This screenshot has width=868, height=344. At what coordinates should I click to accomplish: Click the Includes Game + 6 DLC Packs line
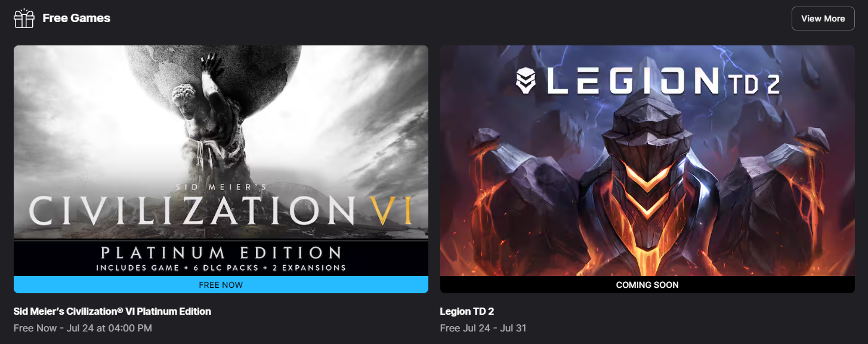(x=221, y=268)
